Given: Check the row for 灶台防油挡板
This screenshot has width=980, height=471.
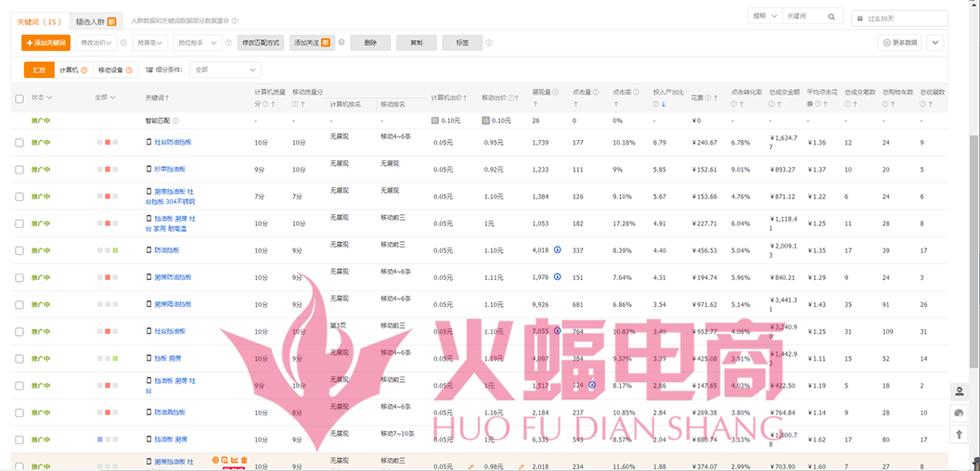Looking at the screenshot, I should [x=19, y=143].
